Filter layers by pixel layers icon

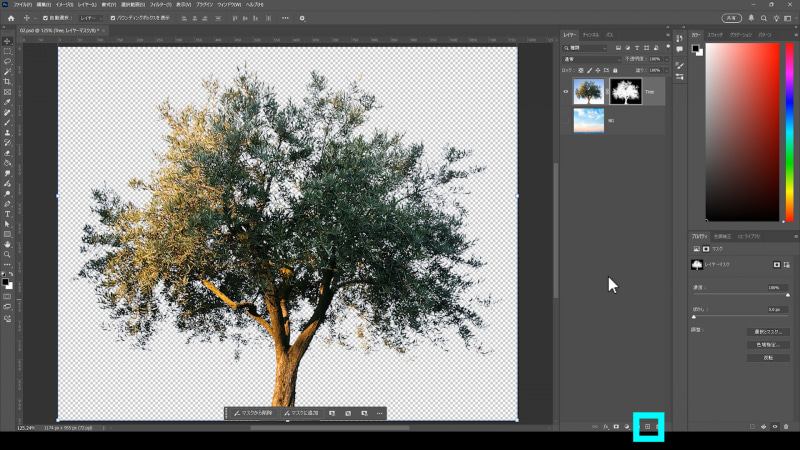(618, 48)
